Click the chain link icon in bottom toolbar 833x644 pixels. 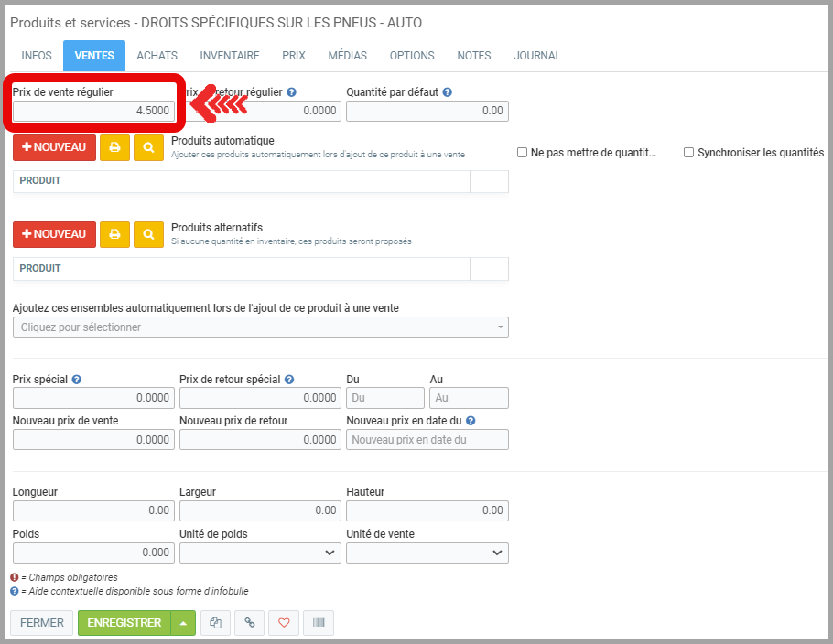coord(250,623)
